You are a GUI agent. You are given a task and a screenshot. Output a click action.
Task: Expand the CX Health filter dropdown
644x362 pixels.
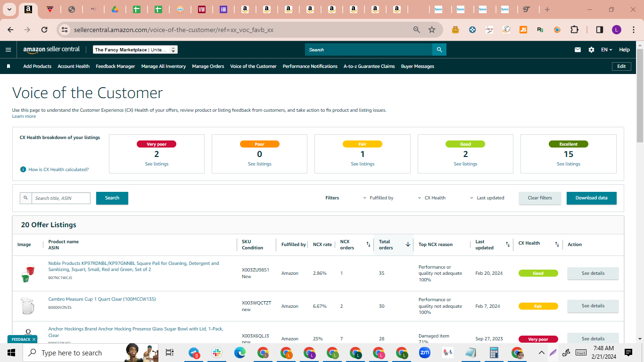[431, 198]
